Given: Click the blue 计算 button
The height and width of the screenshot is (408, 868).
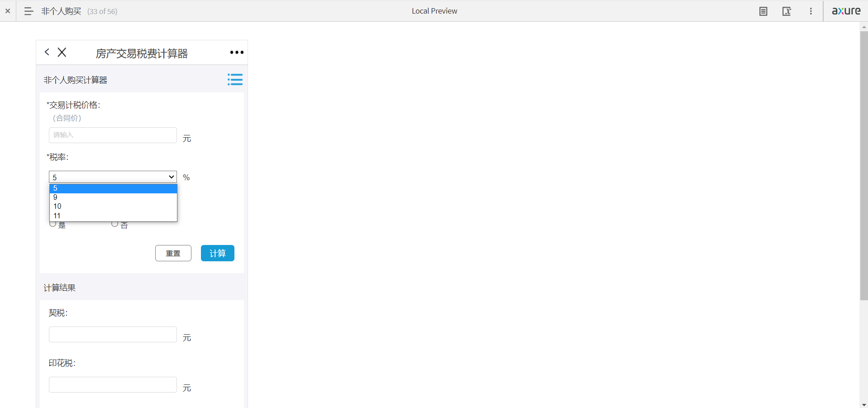Looking at the screenshot, I should tap(218, 253).
